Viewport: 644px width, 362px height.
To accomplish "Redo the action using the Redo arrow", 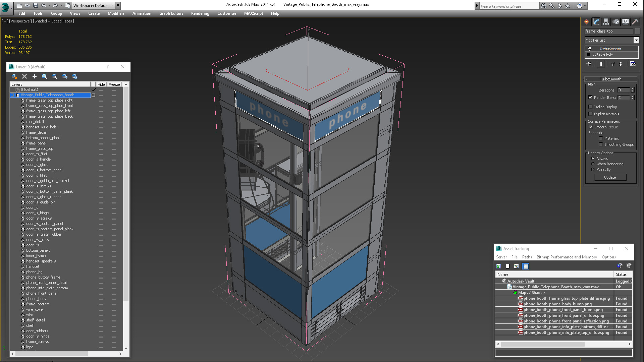I will point(55,5).
